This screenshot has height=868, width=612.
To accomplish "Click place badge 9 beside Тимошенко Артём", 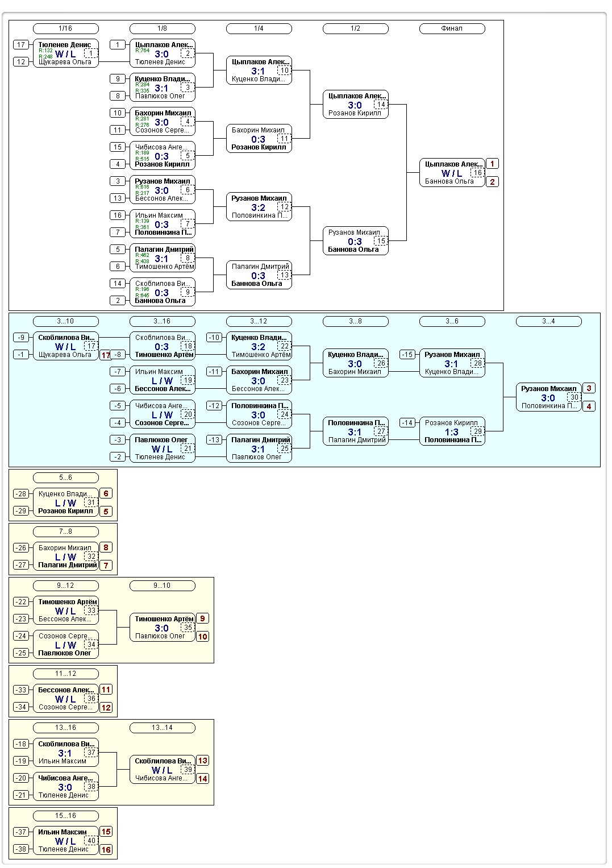I will 202,618.
